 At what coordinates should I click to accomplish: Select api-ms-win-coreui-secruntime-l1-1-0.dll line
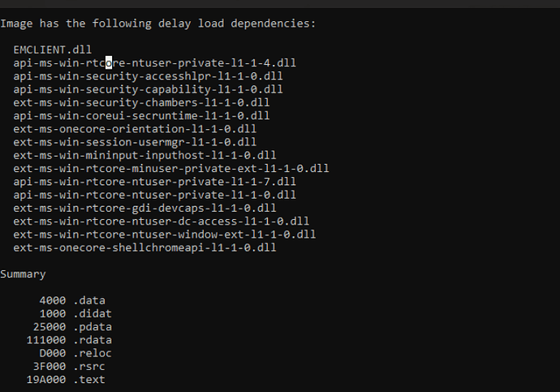coord(141,116)
